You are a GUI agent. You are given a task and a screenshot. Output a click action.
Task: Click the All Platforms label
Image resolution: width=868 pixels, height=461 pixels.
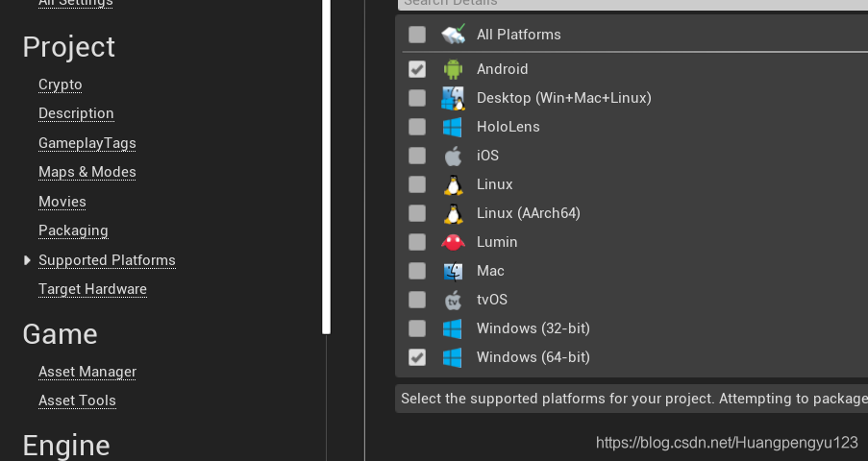click(x=519, y=35)
